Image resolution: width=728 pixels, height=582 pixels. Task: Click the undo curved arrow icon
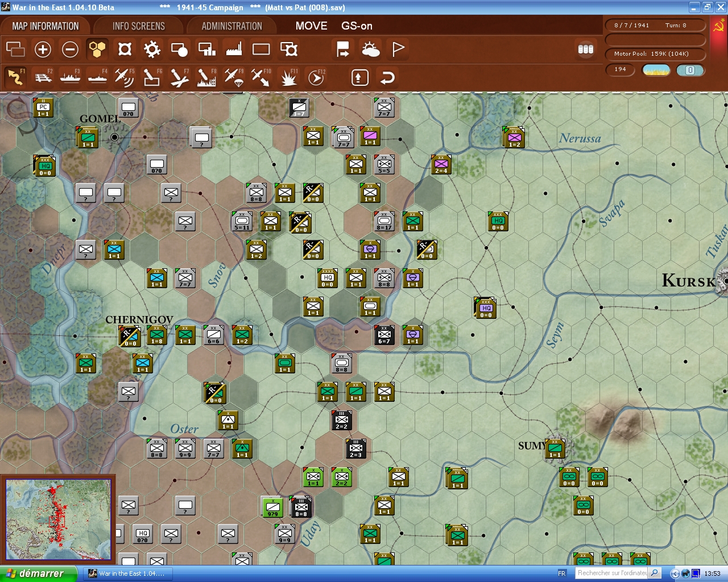(x=387, y=77)
